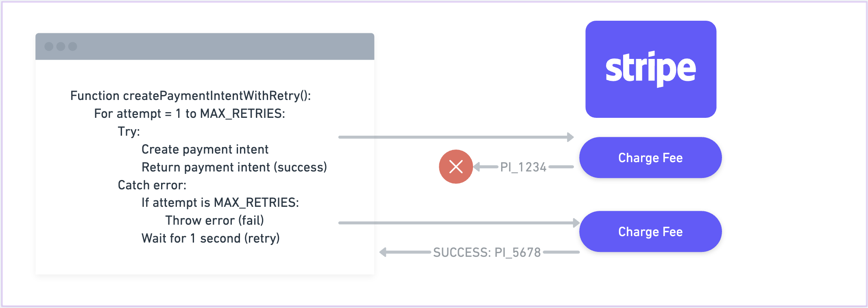The width and height of the screenshot is (868, 308).
Task: Click the gray window title bar
Action: [x=205, y=46]
